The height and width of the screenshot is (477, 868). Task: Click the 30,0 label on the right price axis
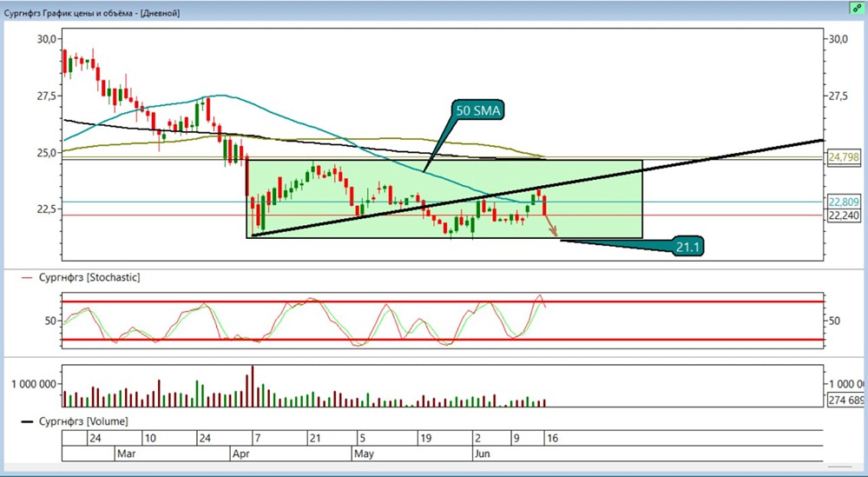(838, 39)
